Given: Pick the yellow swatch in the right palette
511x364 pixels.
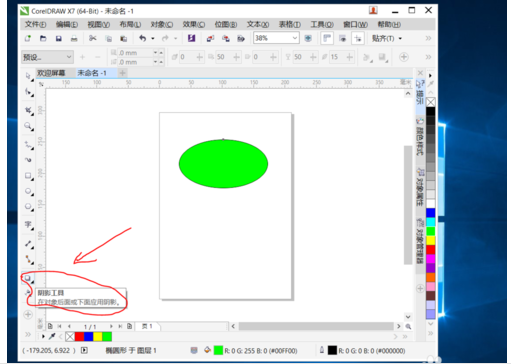Looking at the screenshot, I should 431,240.
